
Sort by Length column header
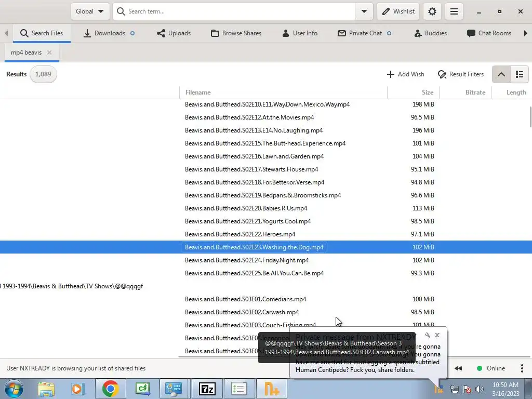click(x=512, y=92)
